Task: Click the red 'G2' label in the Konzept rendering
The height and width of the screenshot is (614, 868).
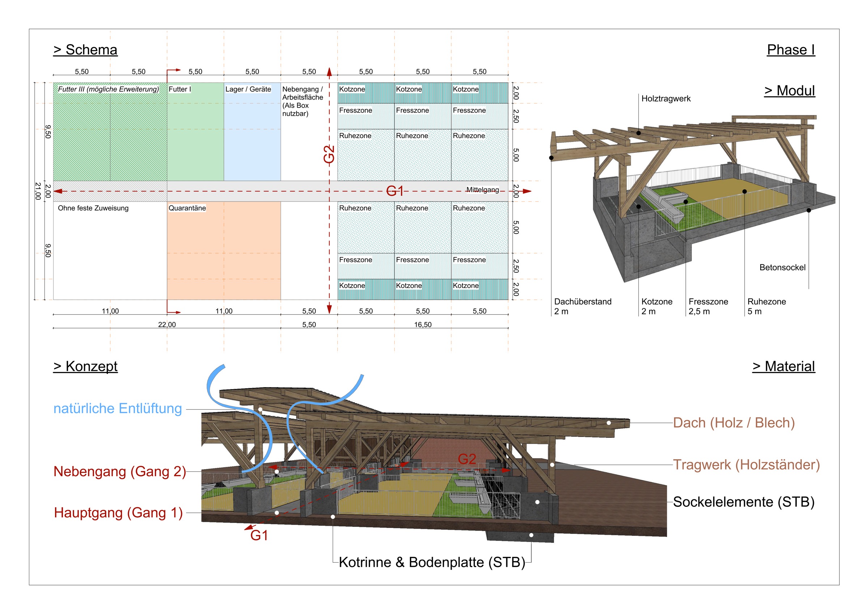Action: pos(467,459)
